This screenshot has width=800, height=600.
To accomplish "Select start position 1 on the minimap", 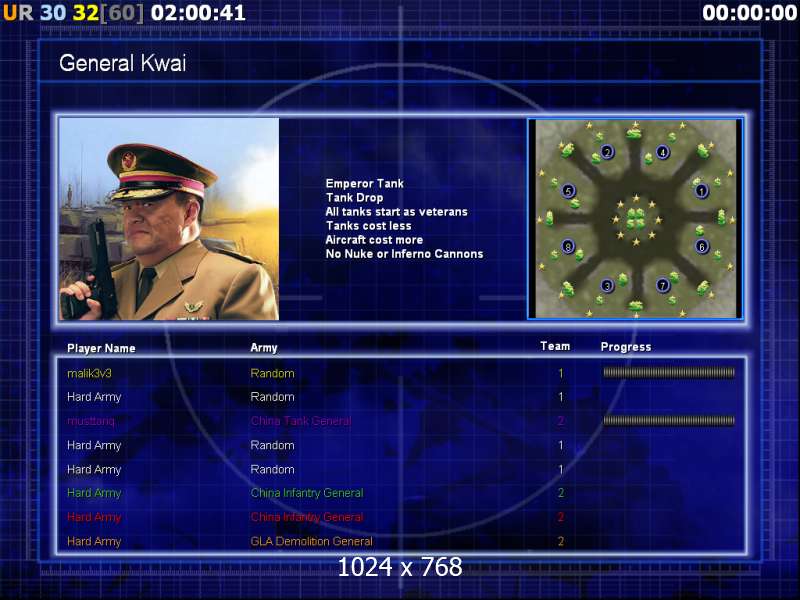I will [702, 191].
